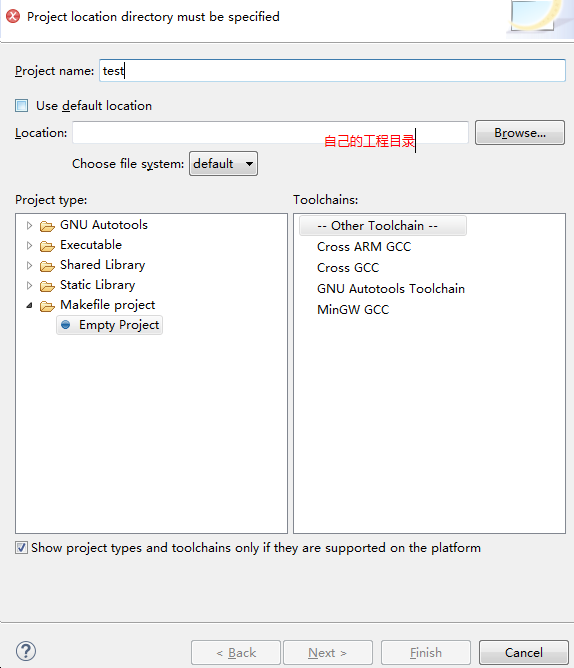Expand the Static Library tree node

(29, 285)
